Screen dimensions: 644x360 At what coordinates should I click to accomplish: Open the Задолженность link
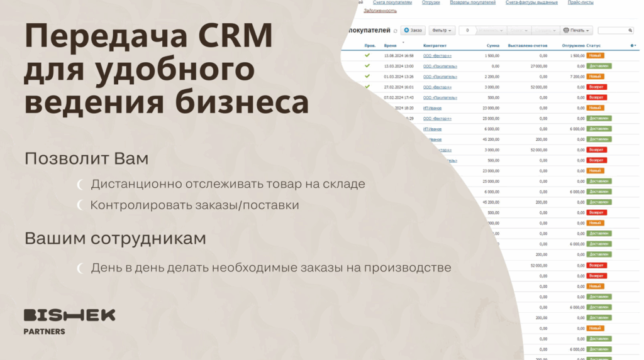point(380,11)
